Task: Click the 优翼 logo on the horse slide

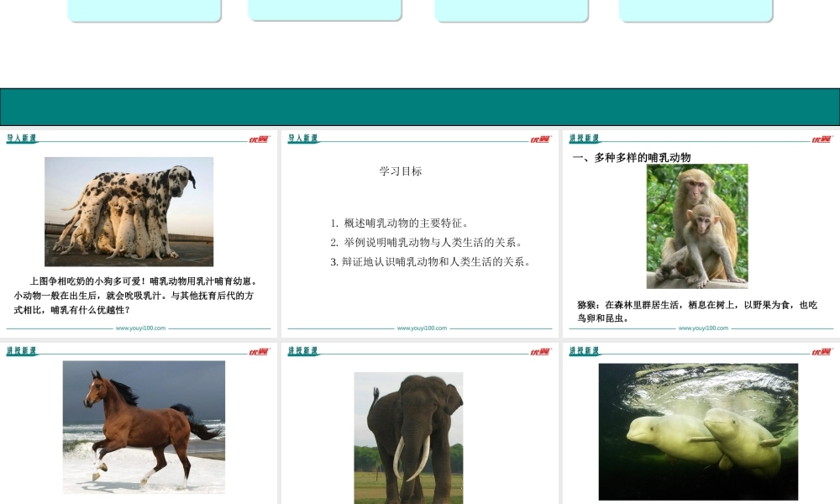Action: (x=258, y=352)
